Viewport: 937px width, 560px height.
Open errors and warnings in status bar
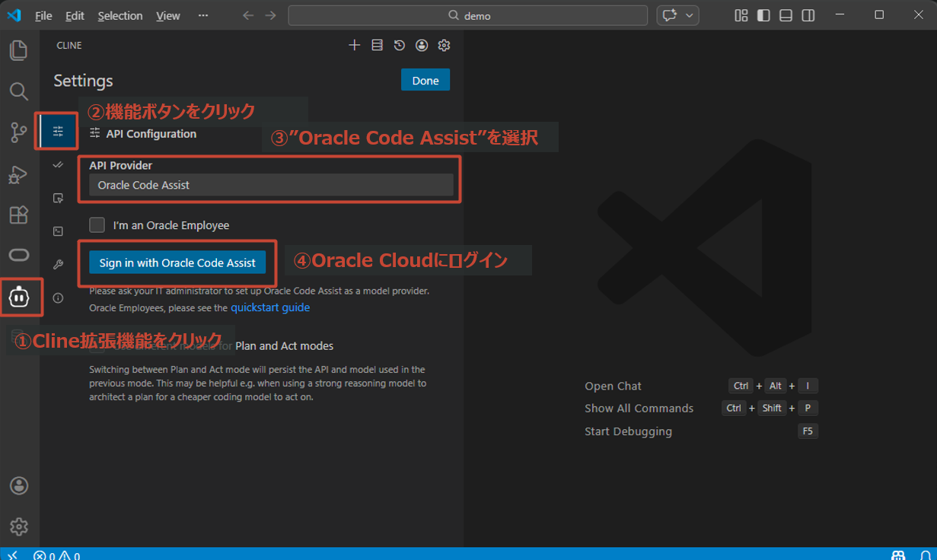[x=56, y=555]
